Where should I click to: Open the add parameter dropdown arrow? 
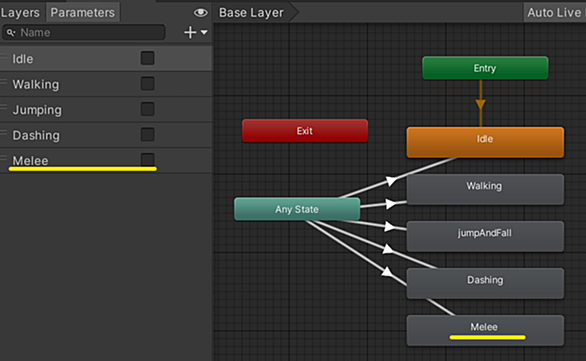(204, 33)
